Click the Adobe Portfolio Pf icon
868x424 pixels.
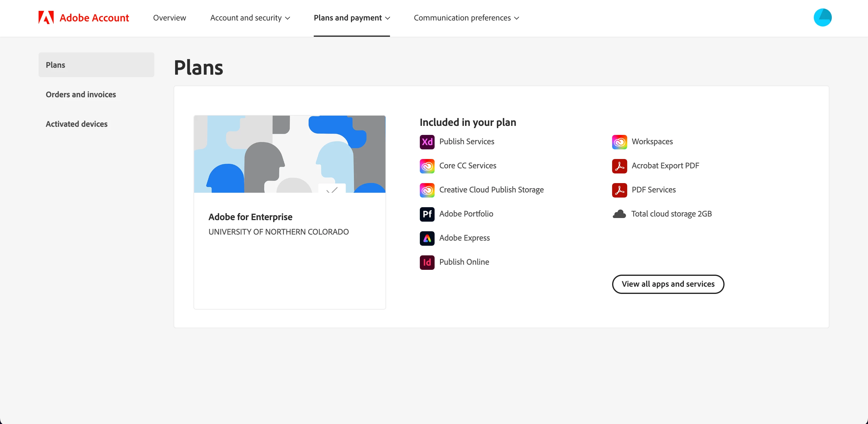click(427, 214)
